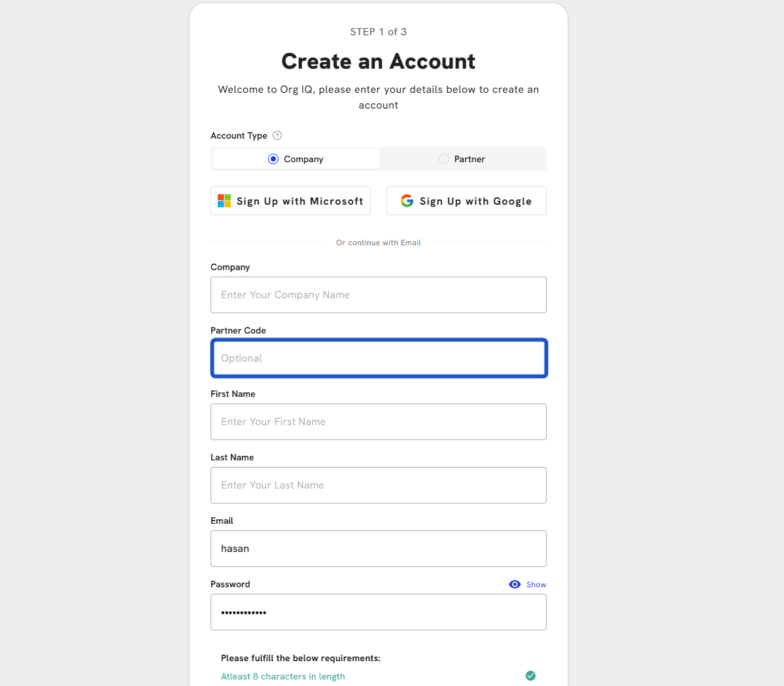Click the Partner Code optional field
This screenshot has height=686, width=784.
378,358
